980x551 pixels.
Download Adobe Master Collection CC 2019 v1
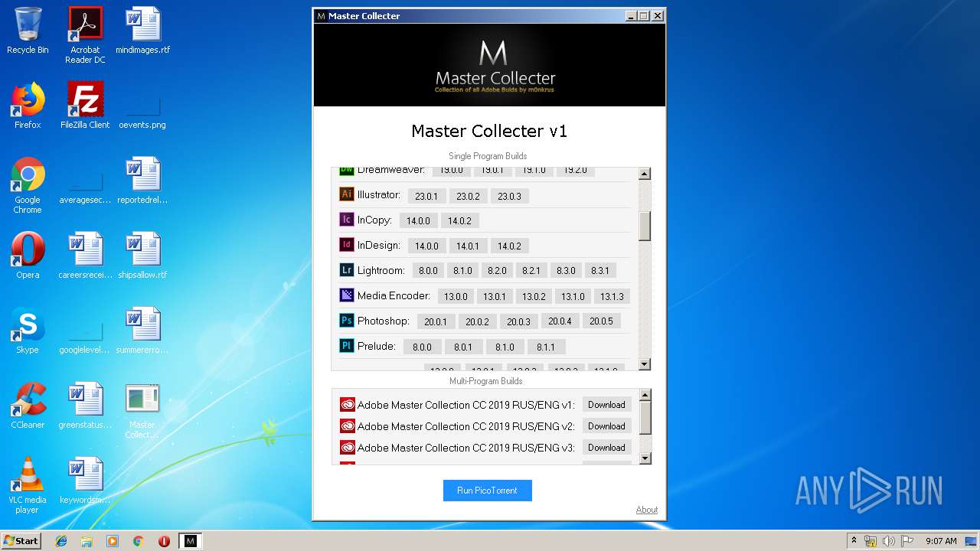(606, 405)
